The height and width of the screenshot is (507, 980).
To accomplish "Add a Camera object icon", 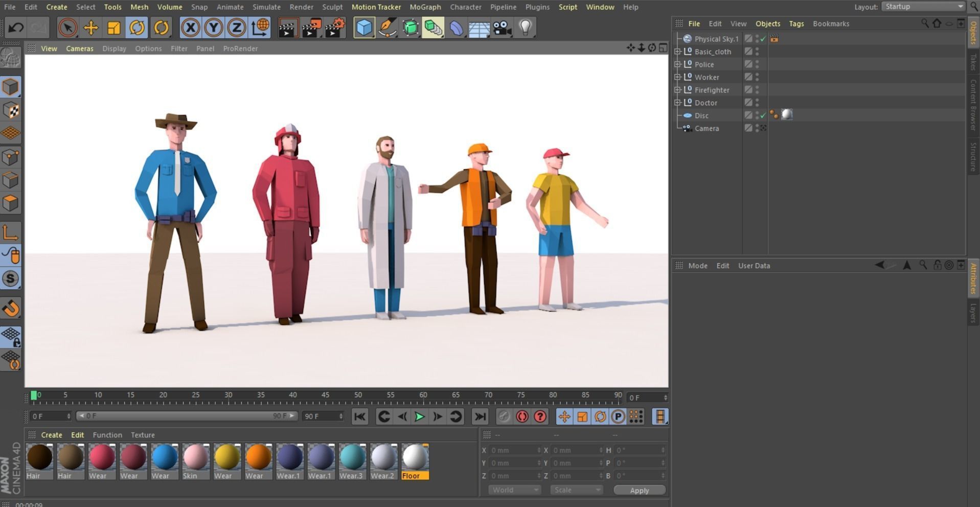I will [502, 28].
